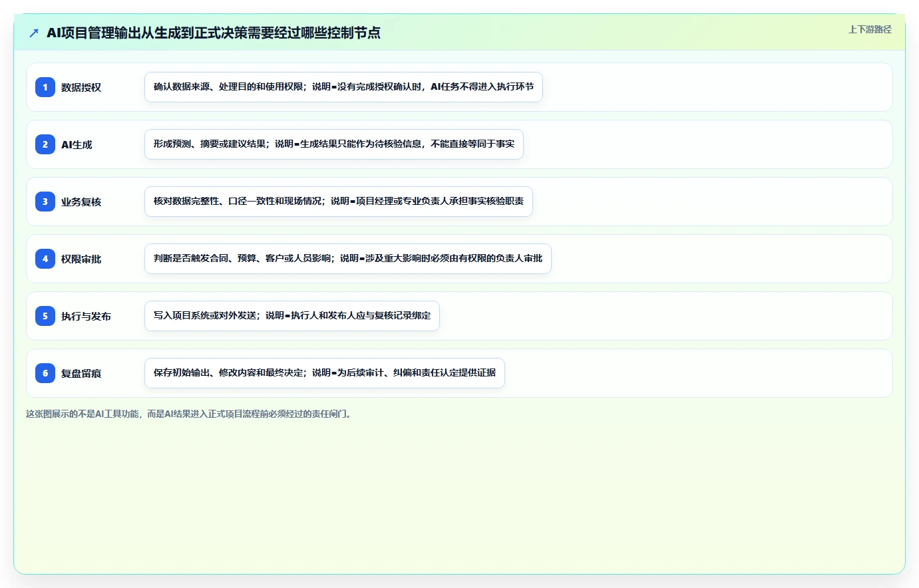Select the 业务复核 step label

(x=81, y=202)
